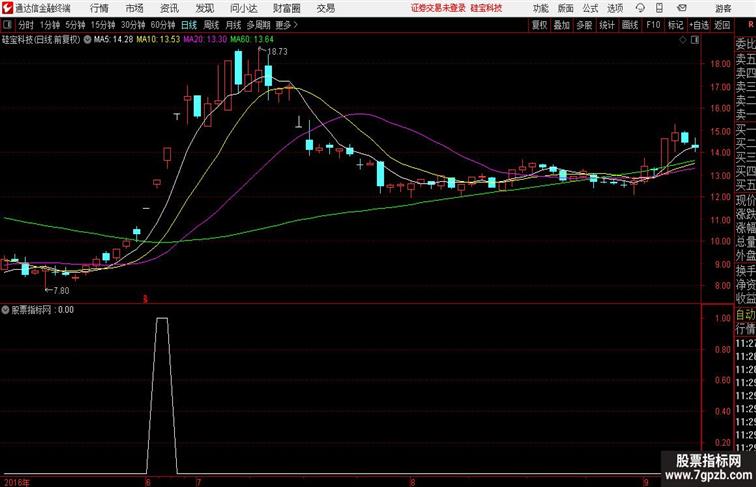Click the indicator spike peak in sub-chart
Screen dimensions: 756x487
(x=162, y=318)
